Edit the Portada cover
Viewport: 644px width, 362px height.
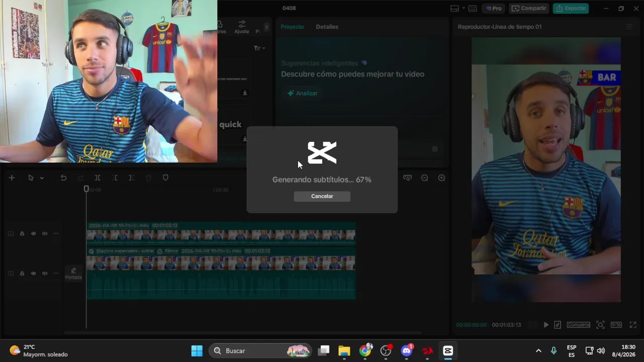tap(73, 274)
